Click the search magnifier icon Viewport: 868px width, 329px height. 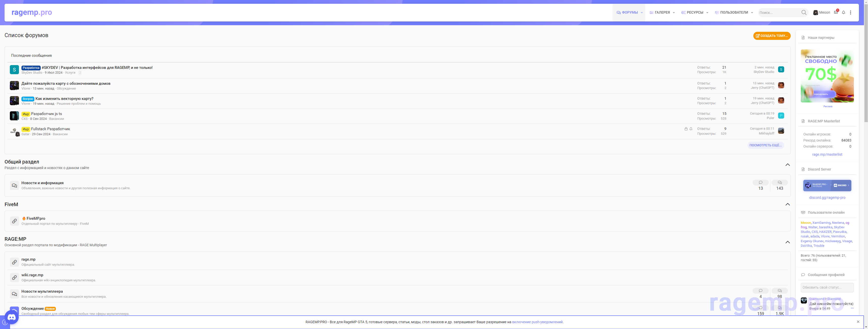point(804,12)
